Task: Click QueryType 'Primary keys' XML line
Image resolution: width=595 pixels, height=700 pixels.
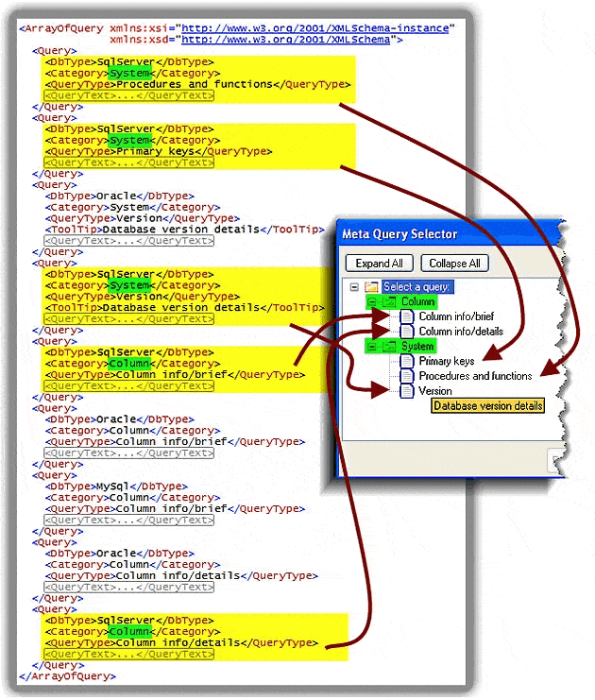Action: [159, 151]
